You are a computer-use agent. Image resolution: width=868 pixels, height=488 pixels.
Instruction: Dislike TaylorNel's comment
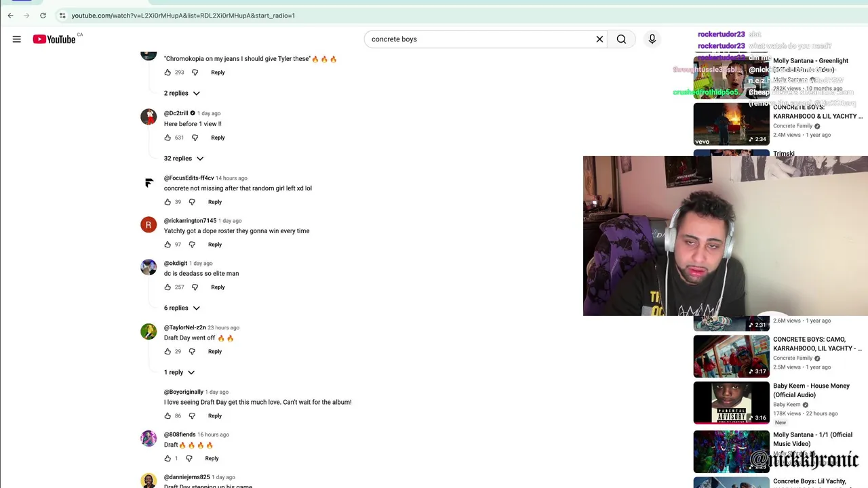(192, 352)
